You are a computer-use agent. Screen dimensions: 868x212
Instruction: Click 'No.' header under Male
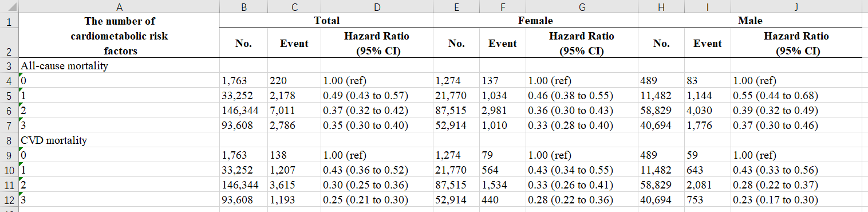[661, 44]
